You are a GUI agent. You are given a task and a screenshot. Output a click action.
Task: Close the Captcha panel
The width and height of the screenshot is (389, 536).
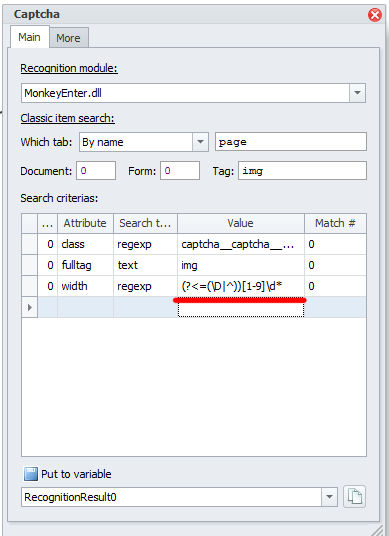click(375, 15)
